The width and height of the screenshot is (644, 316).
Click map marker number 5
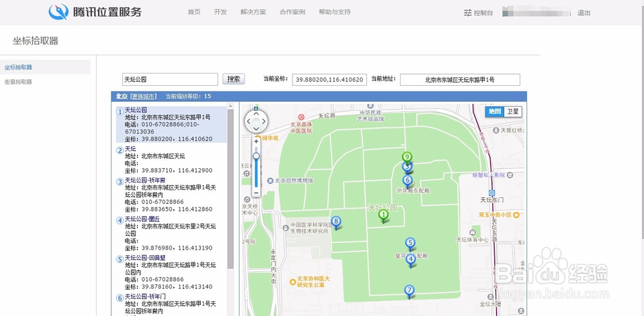click(410, 244)
